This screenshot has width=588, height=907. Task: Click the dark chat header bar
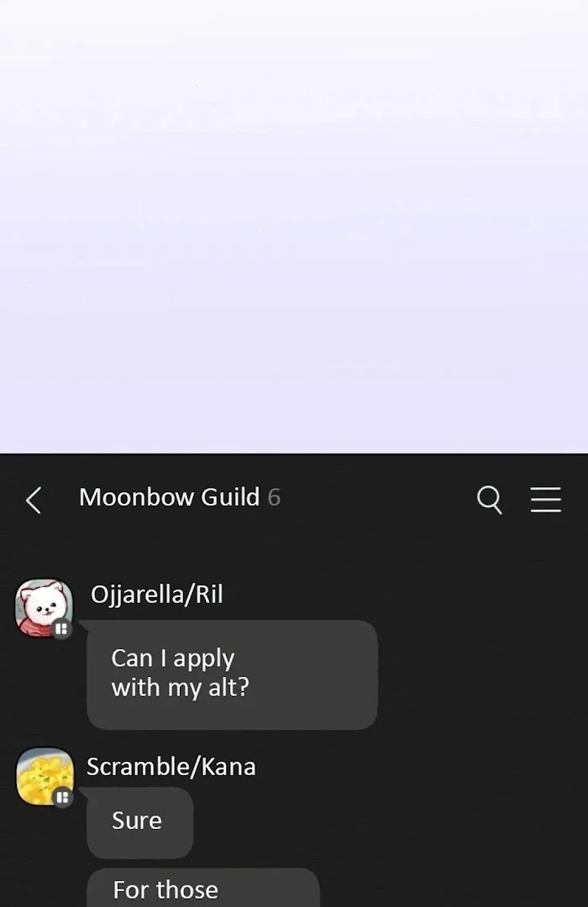click(294, 499)
